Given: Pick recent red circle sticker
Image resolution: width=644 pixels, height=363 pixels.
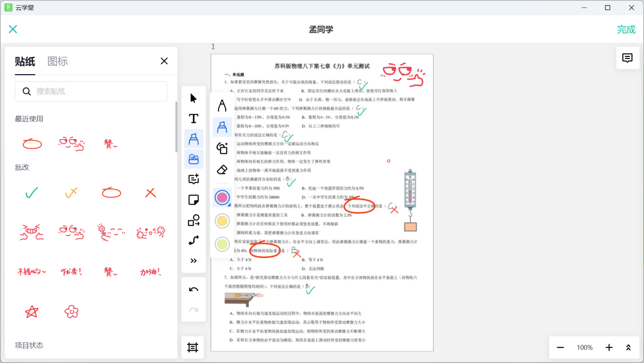Looking at the screenshot, I should 32,144.
